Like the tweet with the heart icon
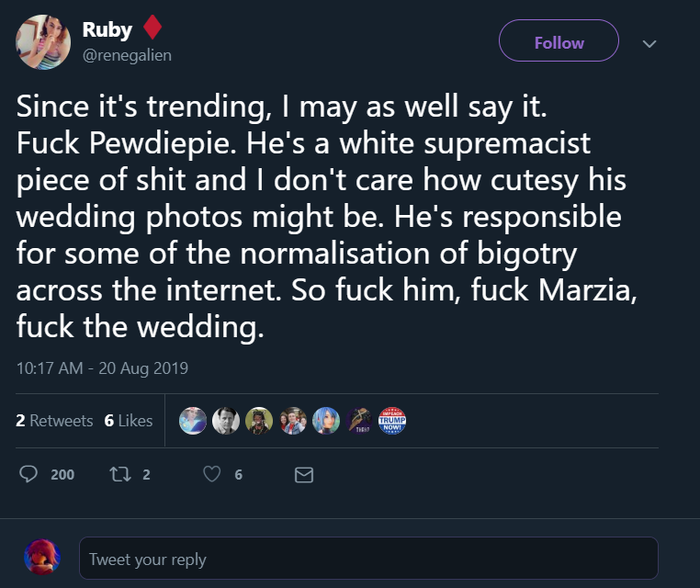700x588 pixels. click(x=212, y=474)
